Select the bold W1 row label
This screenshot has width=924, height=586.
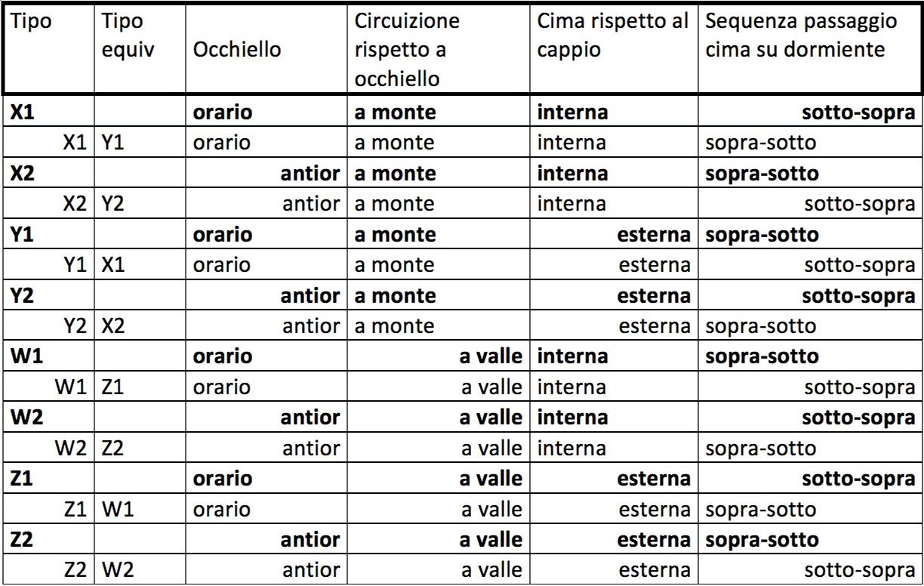point(27,357)
